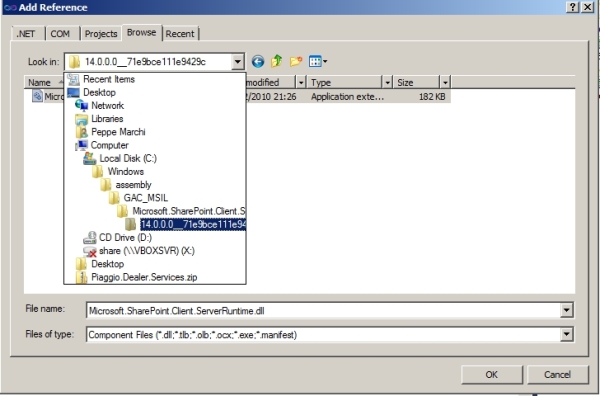Image resolution: width=600 pixels, height=396 pixels.
Task: Click the dll file icon in the file list
Action: click(37, 96)
